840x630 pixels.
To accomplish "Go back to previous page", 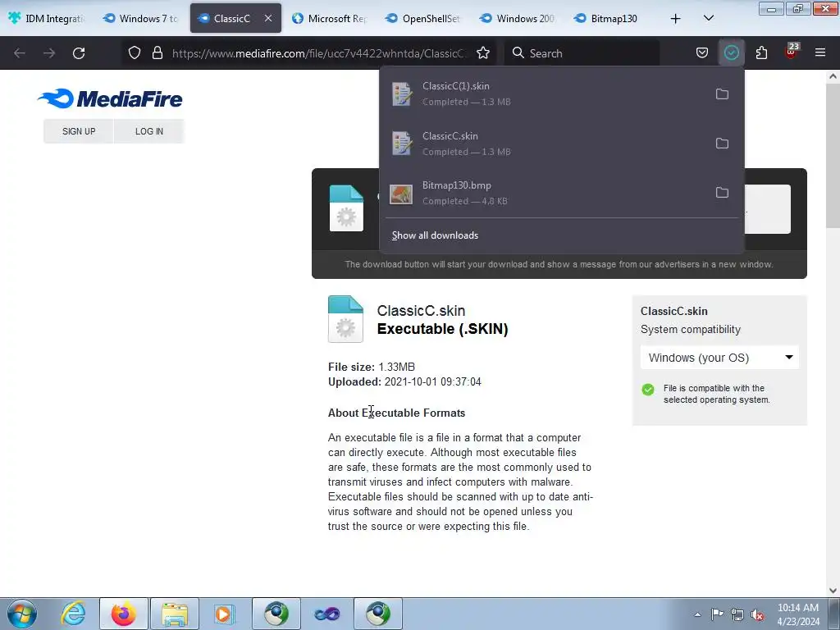I will pos(20,53).
